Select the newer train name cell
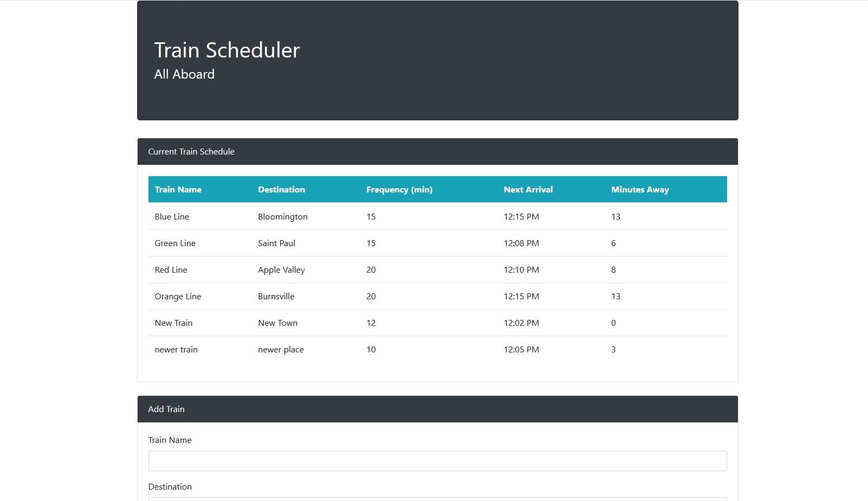Image resolution: width=868 pixels, height=501 pixels. (176, 350)
